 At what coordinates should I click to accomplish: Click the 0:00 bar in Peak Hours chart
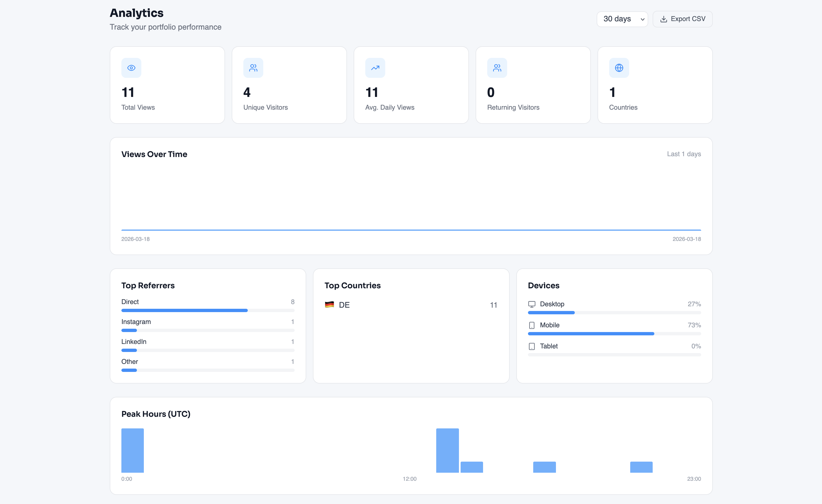point(132,450)
